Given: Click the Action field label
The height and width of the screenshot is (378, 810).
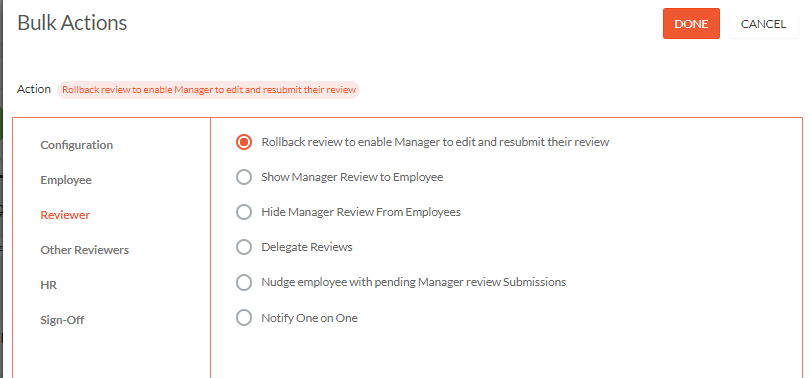Looking at the screenshot, I should coord(34,89).
